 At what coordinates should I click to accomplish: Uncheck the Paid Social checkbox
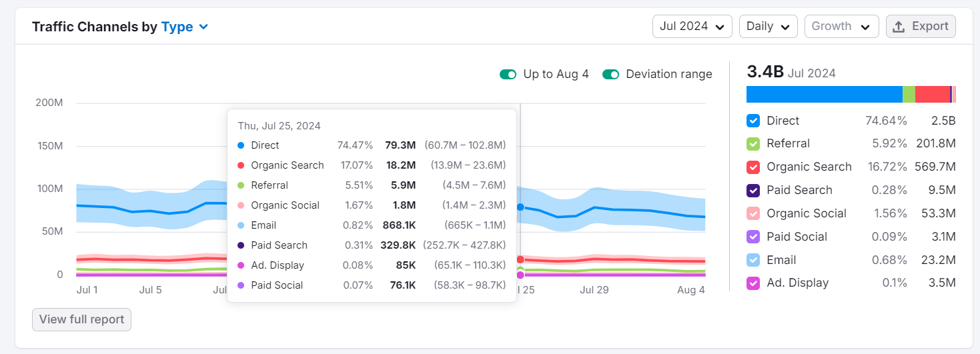point(753,237)
